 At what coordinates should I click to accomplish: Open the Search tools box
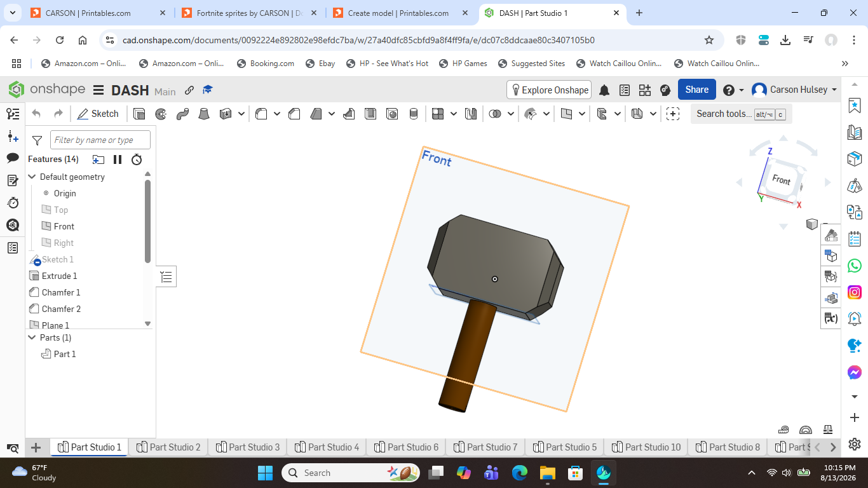pyautogui.click(x=741, y=114)
